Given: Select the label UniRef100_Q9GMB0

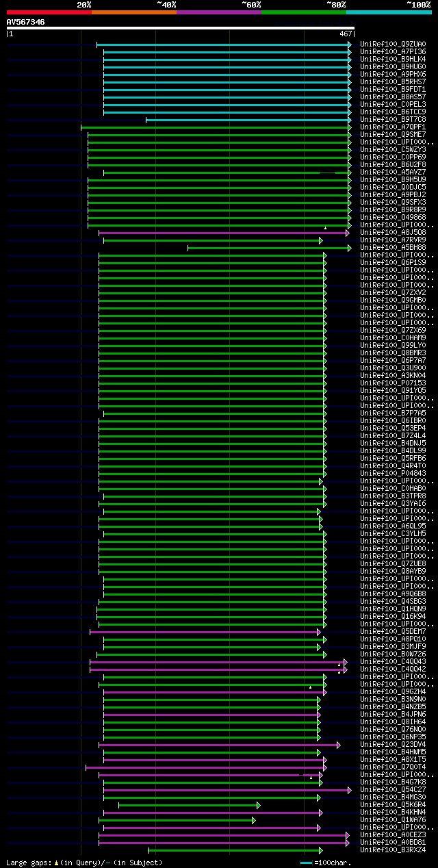Looking at the screenshot, I should [393, 301].
